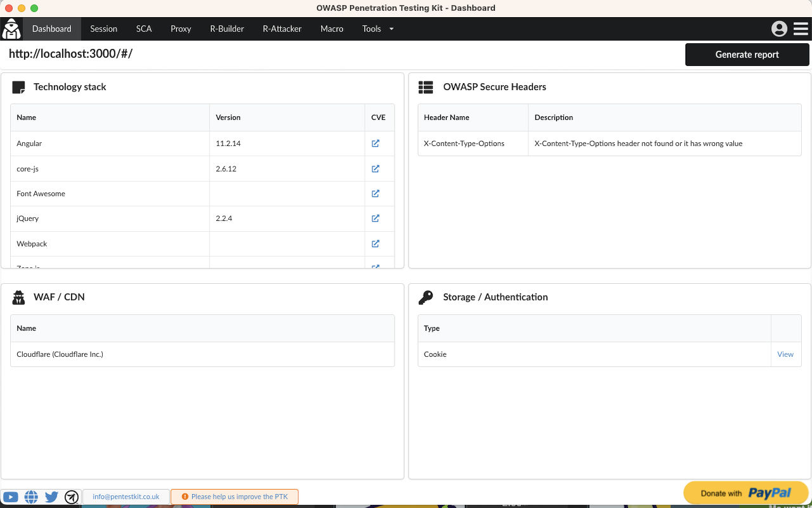The width and height of the screenshot is (812, 508).
Task: Open the Tools dropdown menu
Action: coord(377,29)
